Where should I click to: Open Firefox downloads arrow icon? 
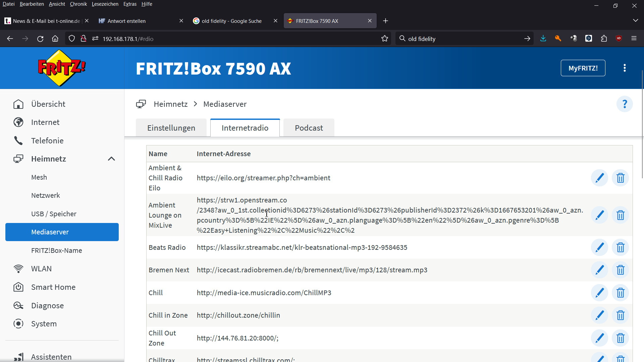(x=543, y=39)
